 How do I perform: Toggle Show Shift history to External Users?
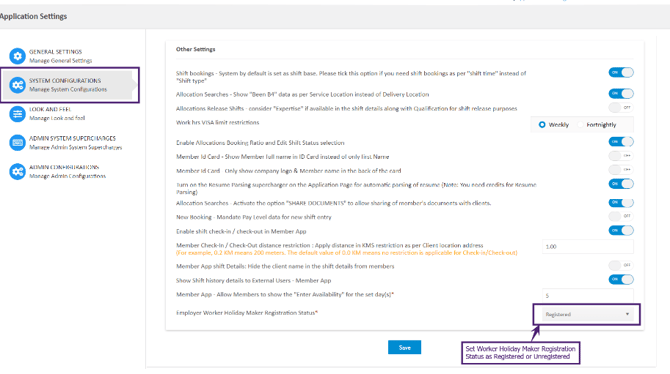pyautogui.click(x=621, y=280)
